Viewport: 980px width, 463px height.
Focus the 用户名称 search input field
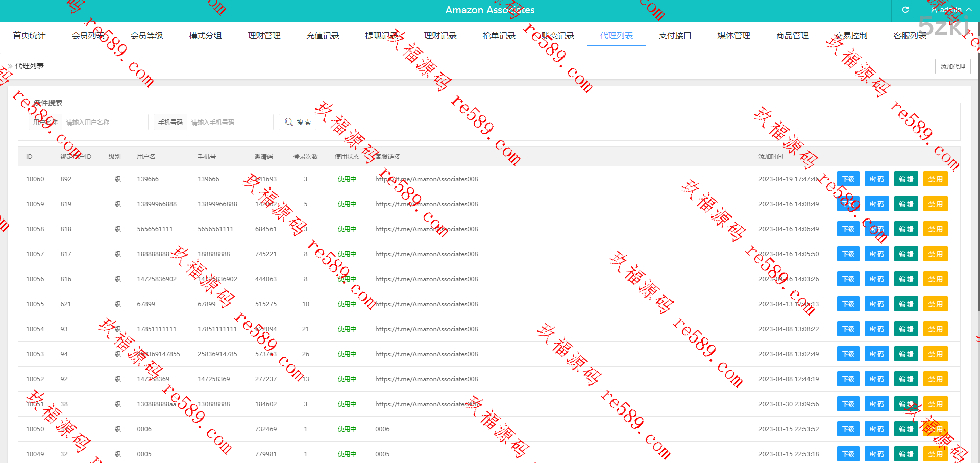(x=105, y=122)
